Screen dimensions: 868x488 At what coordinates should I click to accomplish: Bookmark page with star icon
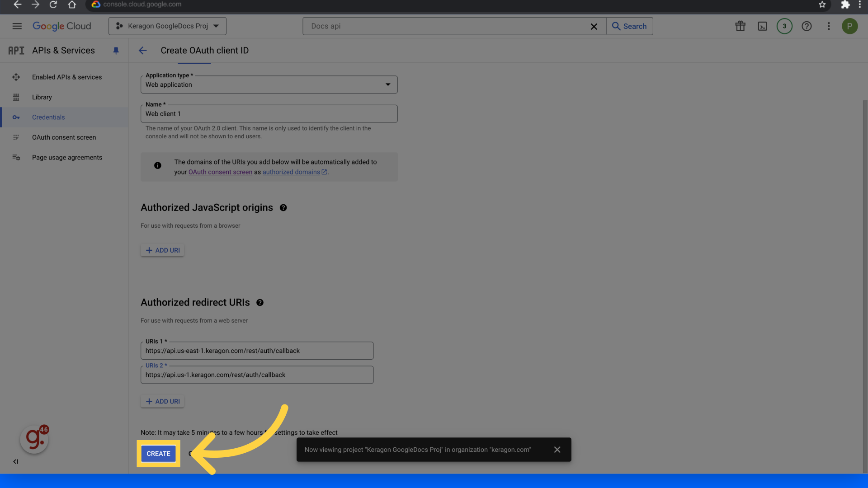pos(822,5)
